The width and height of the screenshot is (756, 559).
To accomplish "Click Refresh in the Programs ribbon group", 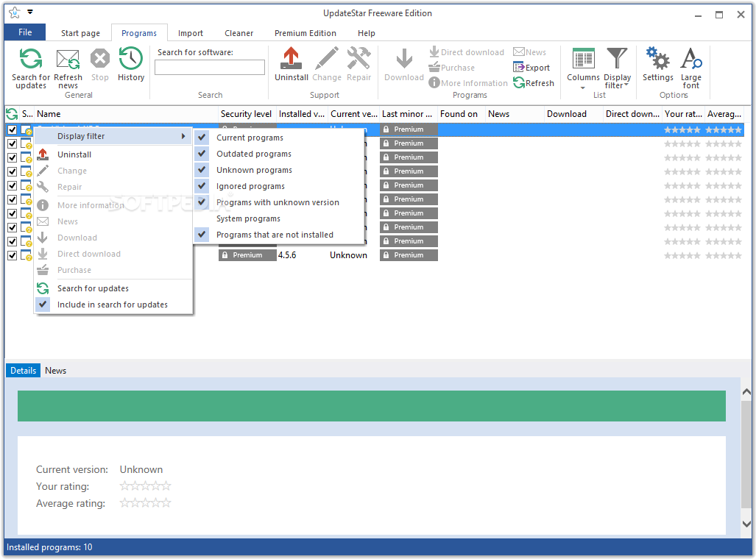I will (x=534, y=83).
